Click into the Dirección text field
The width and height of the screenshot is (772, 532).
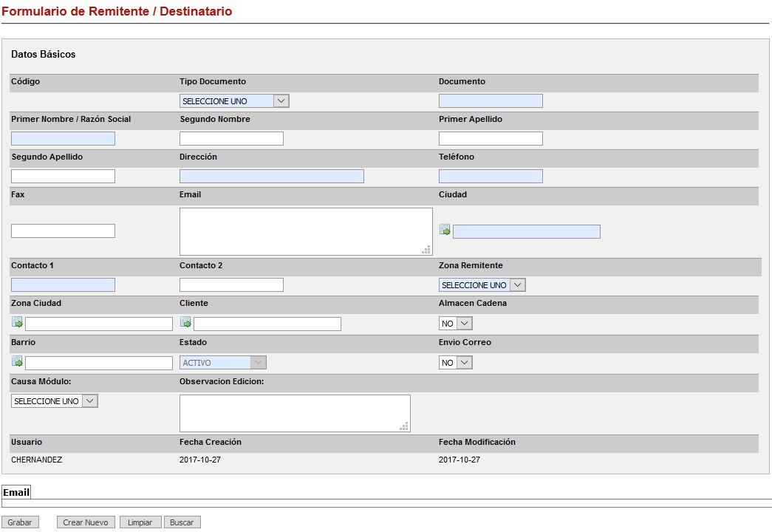[271, 177]
